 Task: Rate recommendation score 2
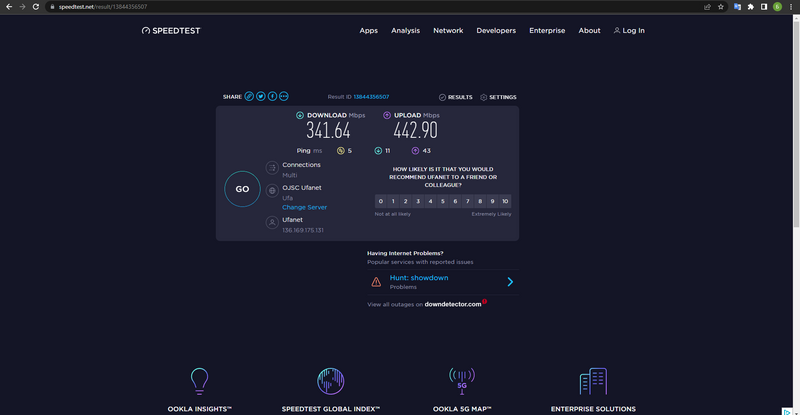coord(406,201)
